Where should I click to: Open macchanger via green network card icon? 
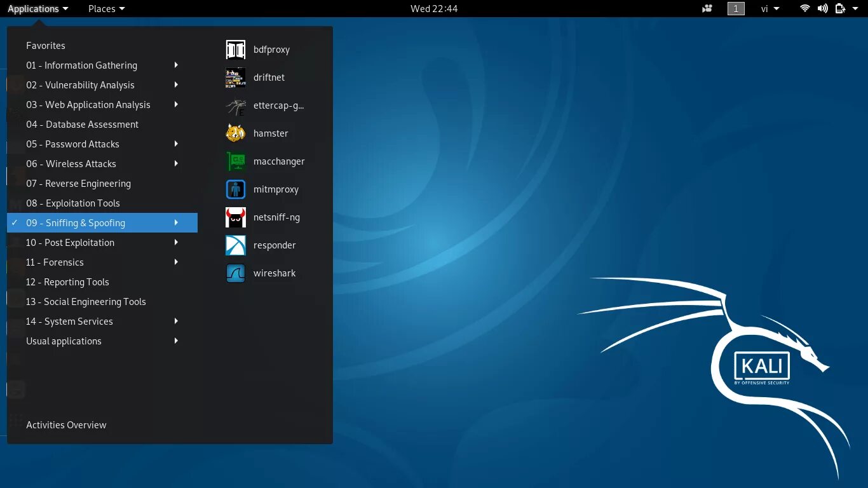tap(236, 161)
